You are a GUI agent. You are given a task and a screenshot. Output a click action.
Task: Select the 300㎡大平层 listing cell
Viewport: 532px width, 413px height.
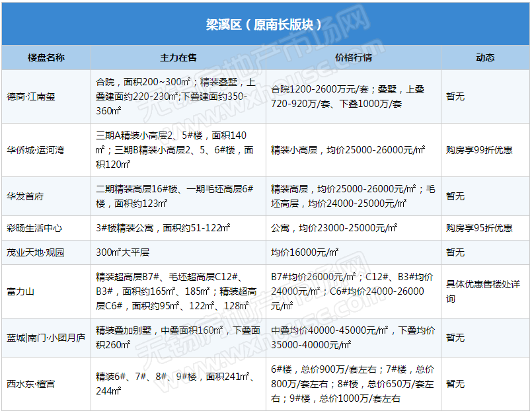(x=123, y=252)
